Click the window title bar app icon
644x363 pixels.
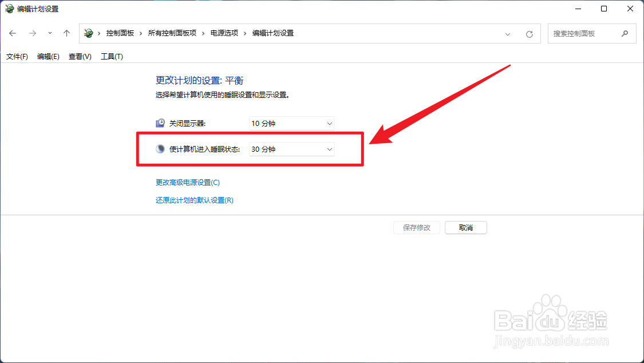pyautogui.click(x=9, y=9)
